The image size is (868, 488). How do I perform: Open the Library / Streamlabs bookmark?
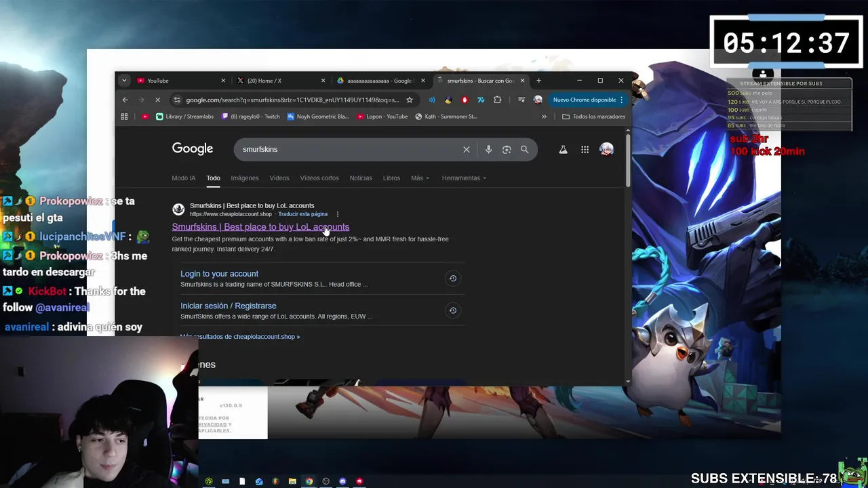pyautogui.click(x=184, y=117)
